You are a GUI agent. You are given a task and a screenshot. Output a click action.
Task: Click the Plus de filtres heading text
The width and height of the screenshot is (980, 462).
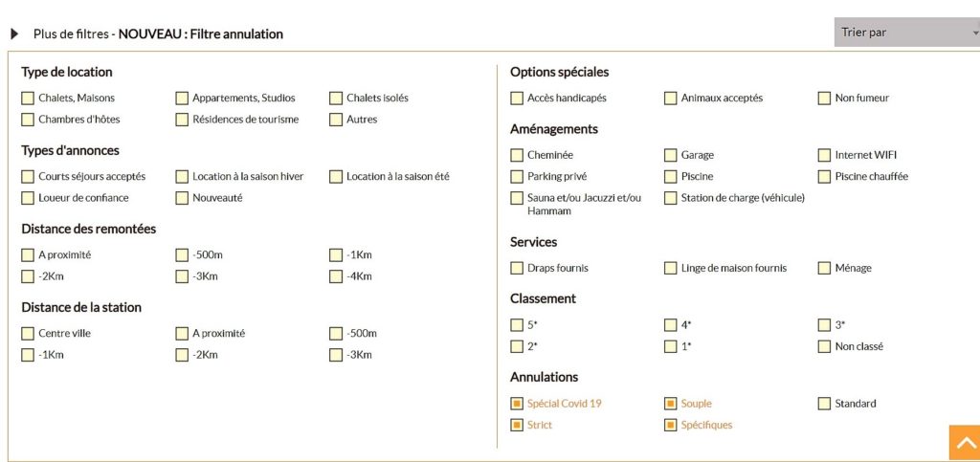[x=71, y=33]
